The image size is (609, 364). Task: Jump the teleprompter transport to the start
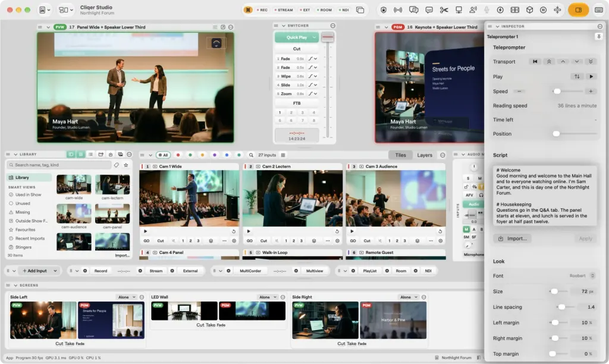point(535,62)
